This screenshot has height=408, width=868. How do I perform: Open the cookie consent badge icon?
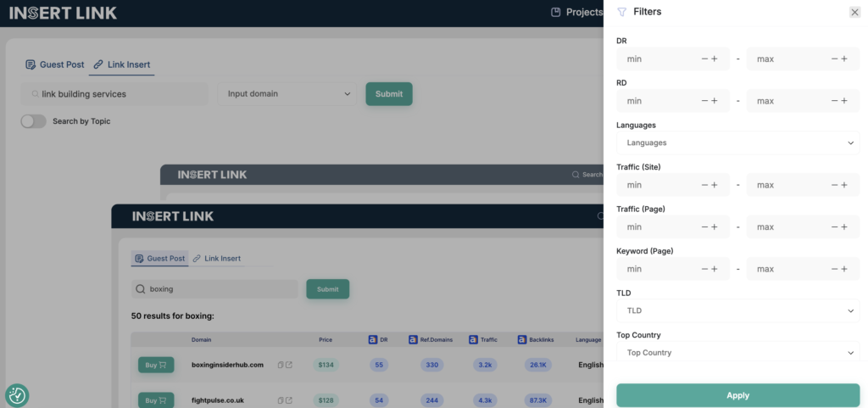[17, 395]
